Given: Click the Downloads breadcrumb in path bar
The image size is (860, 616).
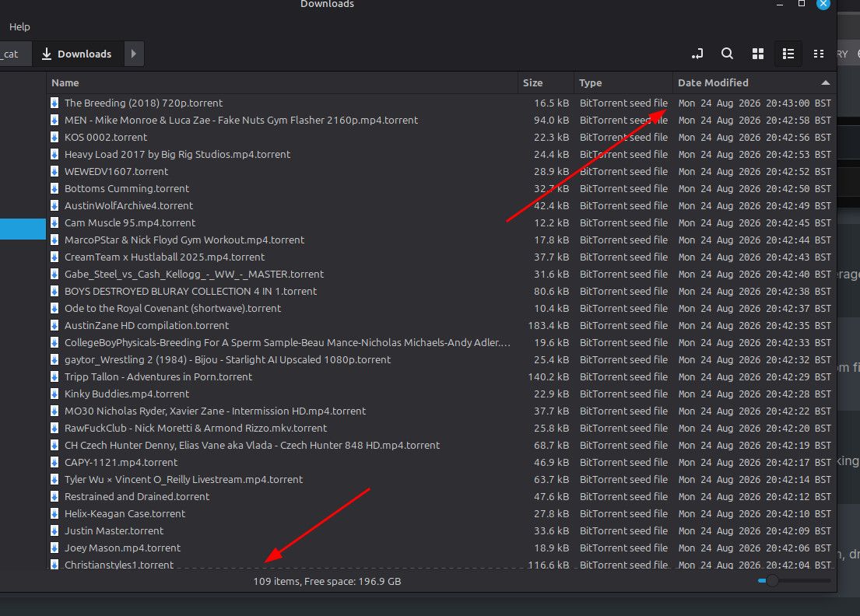Looking at the screenshot, I should pyautogui.click(x=77, y=54).
